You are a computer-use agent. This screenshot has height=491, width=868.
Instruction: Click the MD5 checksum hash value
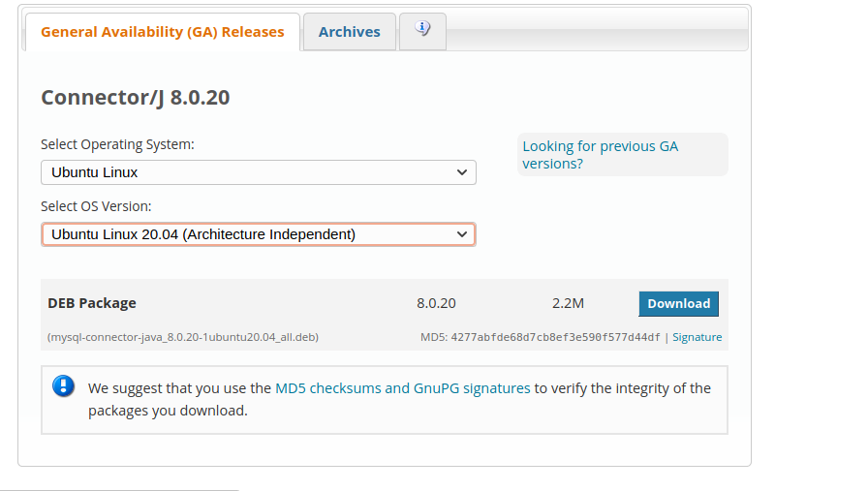click(555, 337)
